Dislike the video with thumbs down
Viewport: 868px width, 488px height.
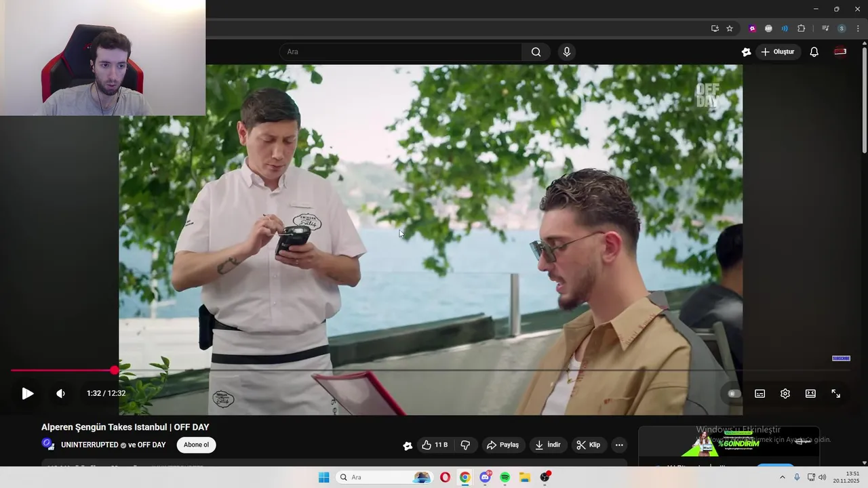click(465, 445)
